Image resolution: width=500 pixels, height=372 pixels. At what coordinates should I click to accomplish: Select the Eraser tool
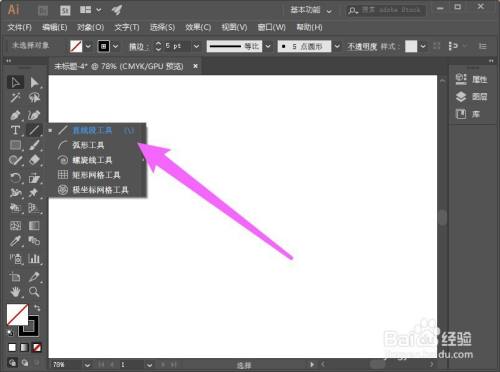(34, 160)
